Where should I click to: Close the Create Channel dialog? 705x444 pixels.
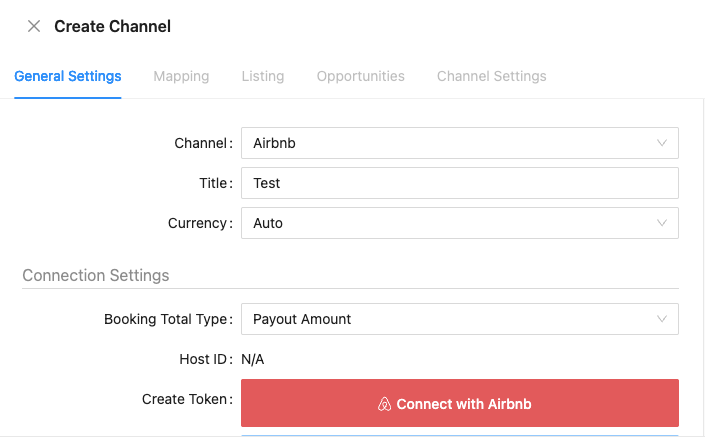pyautogui.click(x=34, y=27)
